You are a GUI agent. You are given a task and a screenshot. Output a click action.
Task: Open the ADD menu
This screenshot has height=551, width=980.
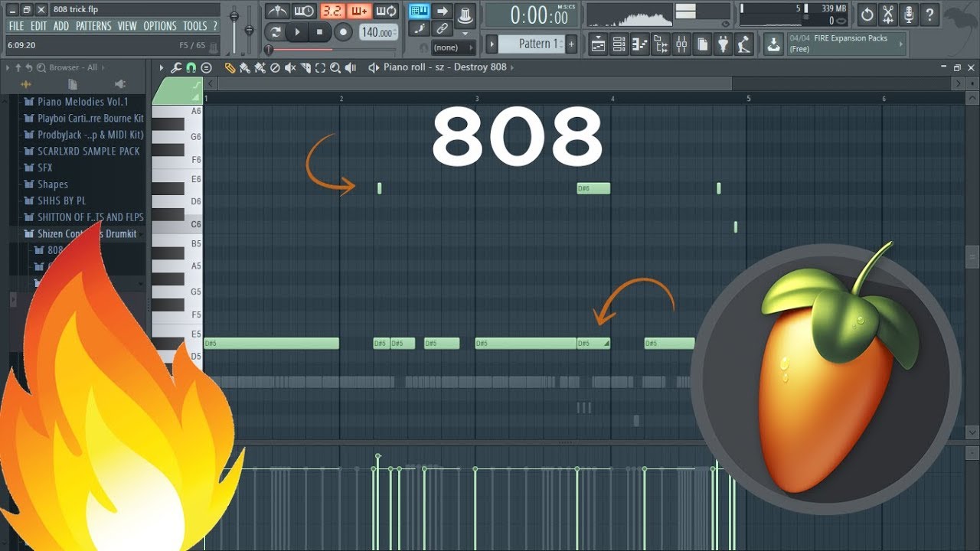61,26
